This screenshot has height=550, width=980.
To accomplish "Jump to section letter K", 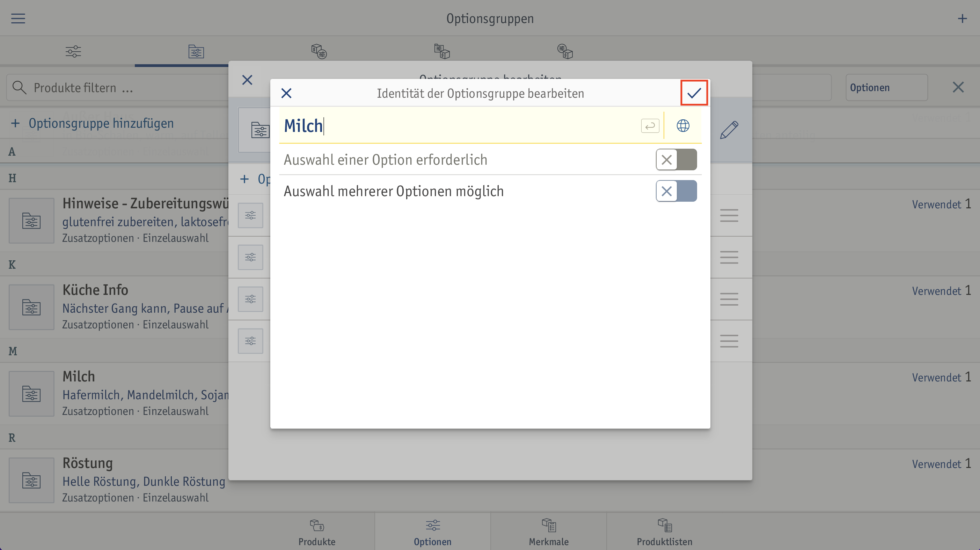I will tap(13, 265).
